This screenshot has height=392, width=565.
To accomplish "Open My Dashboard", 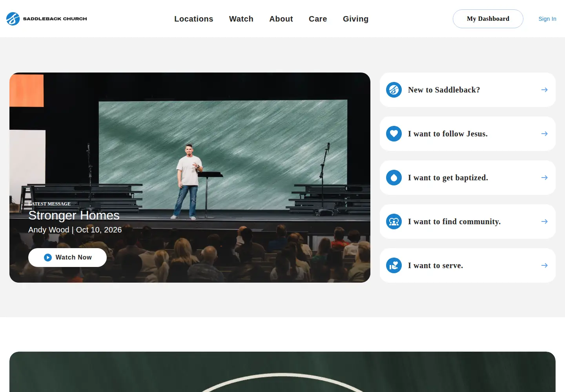I will [488, 19].
